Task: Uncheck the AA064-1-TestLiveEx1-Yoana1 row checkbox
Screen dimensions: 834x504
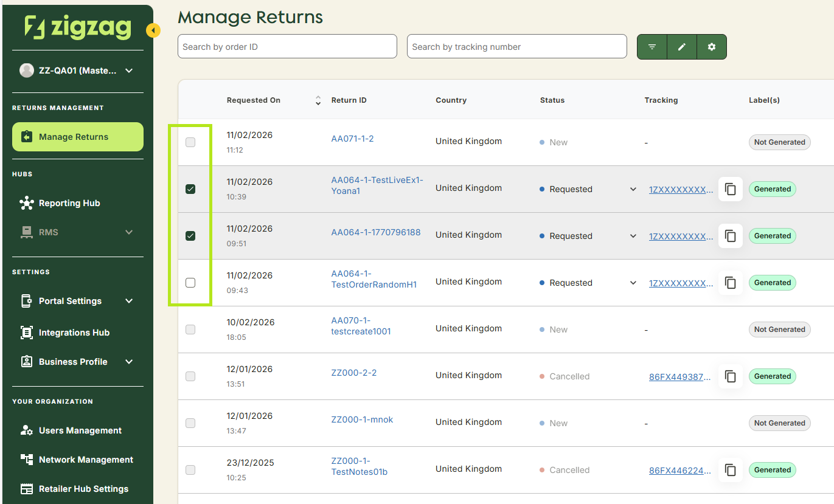Action: tap(190, 189)
